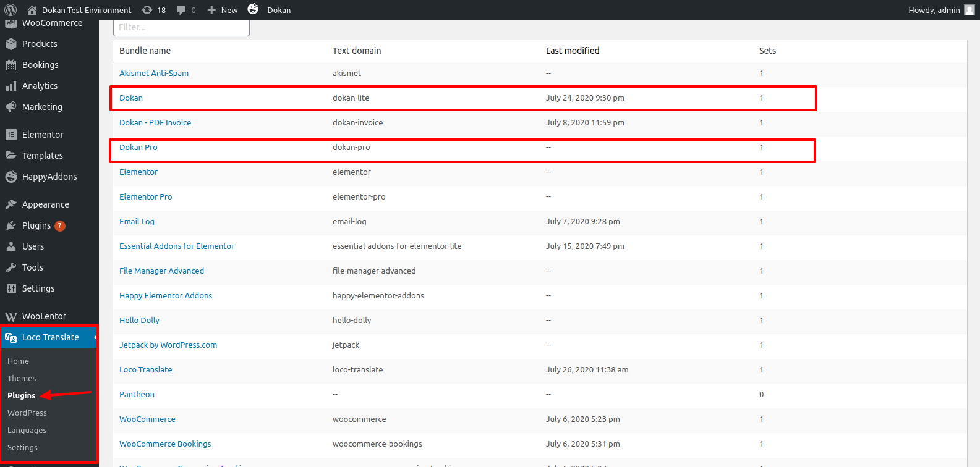The height and width of the screenshot is (467, 980).
Task: Open the Dokan bundle link
Action: (x=131, y=98)
